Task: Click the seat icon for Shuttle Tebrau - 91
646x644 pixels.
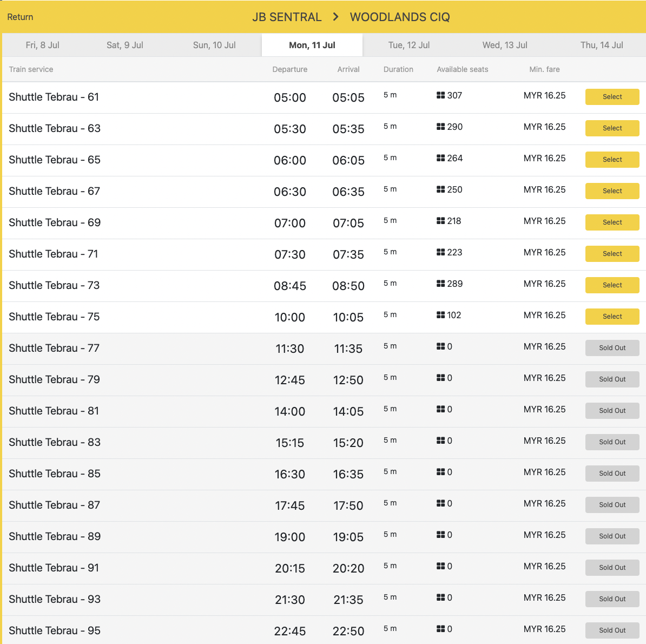Action: (440, 566)
